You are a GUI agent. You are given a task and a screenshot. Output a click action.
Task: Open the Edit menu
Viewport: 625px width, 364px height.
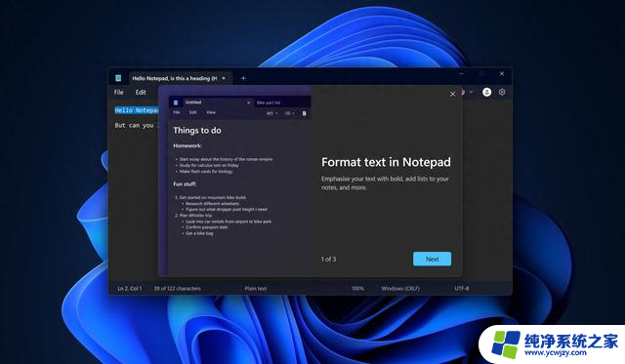click(141, 93)
